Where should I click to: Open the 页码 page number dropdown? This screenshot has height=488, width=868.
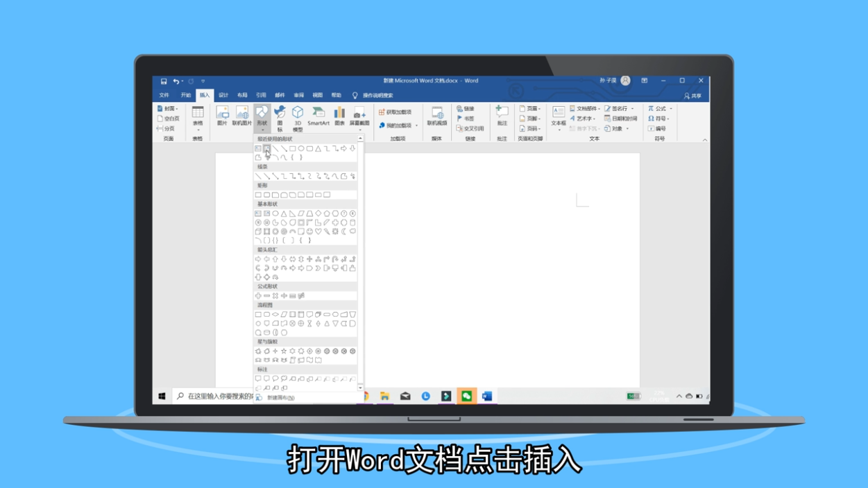click(x=531, y=128)
